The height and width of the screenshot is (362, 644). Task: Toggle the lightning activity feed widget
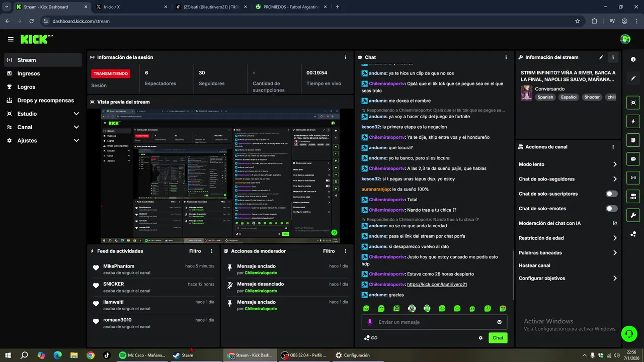(x=633, y=121)
